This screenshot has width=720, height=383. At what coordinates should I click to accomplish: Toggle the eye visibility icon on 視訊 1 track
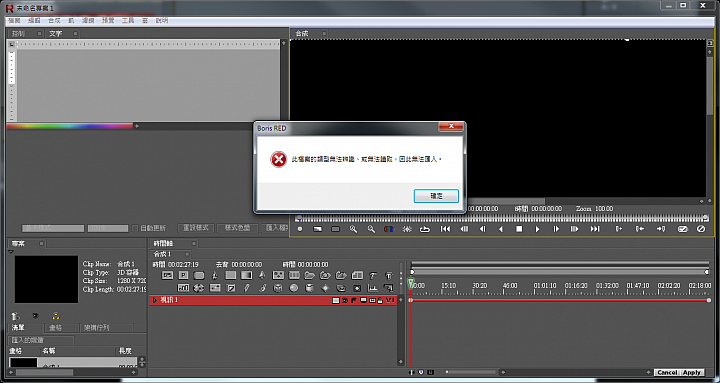[345, 300]
